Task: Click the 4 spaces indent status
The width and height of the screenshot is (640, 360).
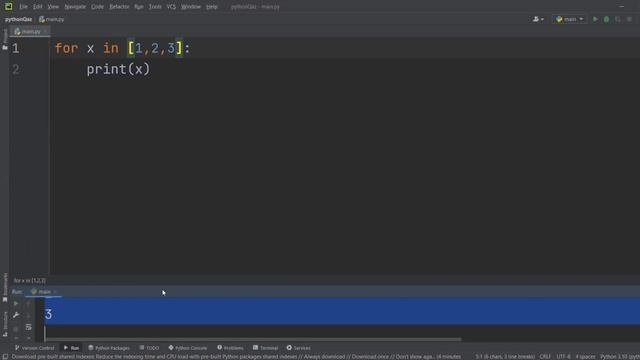Action: (x=585, y=357)
